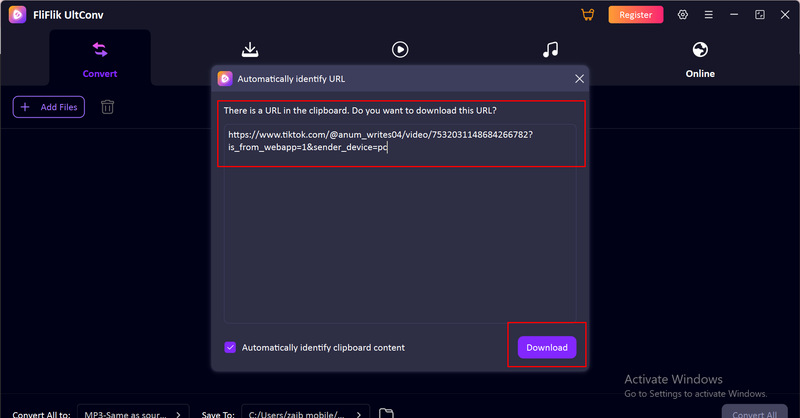Select the Convert tab
Screen dimensions: 800x418
click(100, 58)
